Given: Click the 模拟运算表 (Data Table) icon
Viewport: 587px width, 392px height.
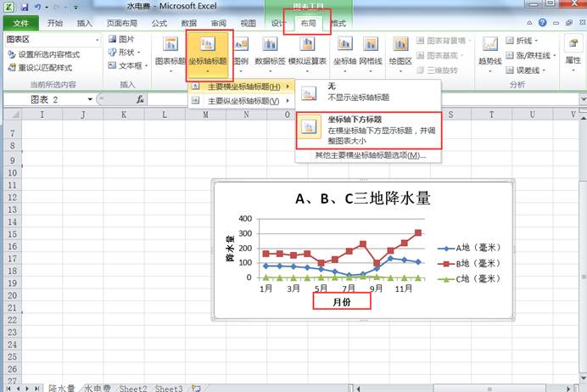Looking at the screenshot, I should 307,51.
